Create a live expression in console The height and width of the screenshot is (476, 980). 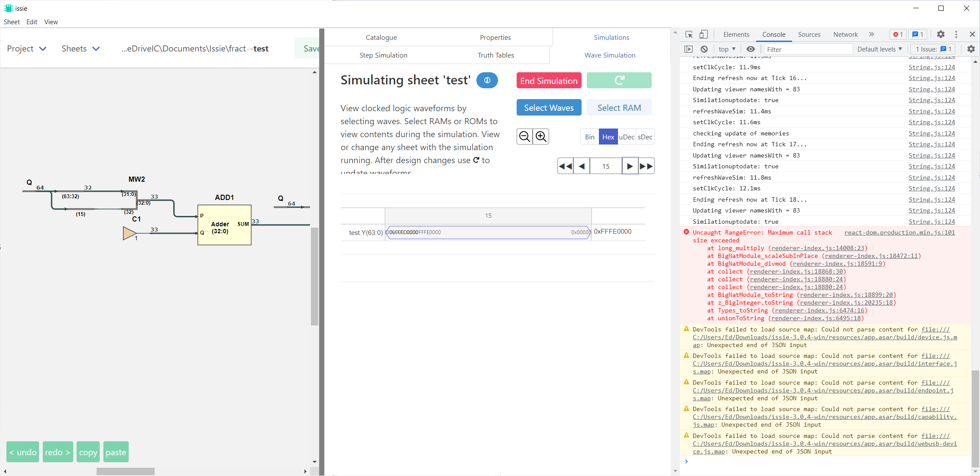(x=750, y=49)
